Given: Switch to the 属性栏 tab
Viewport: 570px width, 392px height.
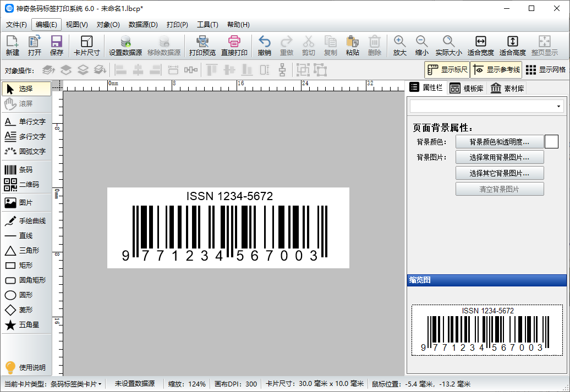Looking at the screenshot, I should pyautogui.click(x=426, y=87).
